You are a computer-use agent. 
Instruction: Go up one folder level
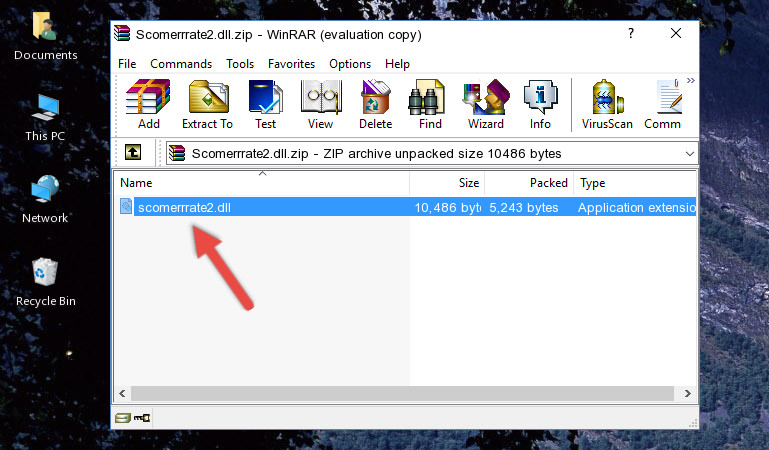[133, 152]
